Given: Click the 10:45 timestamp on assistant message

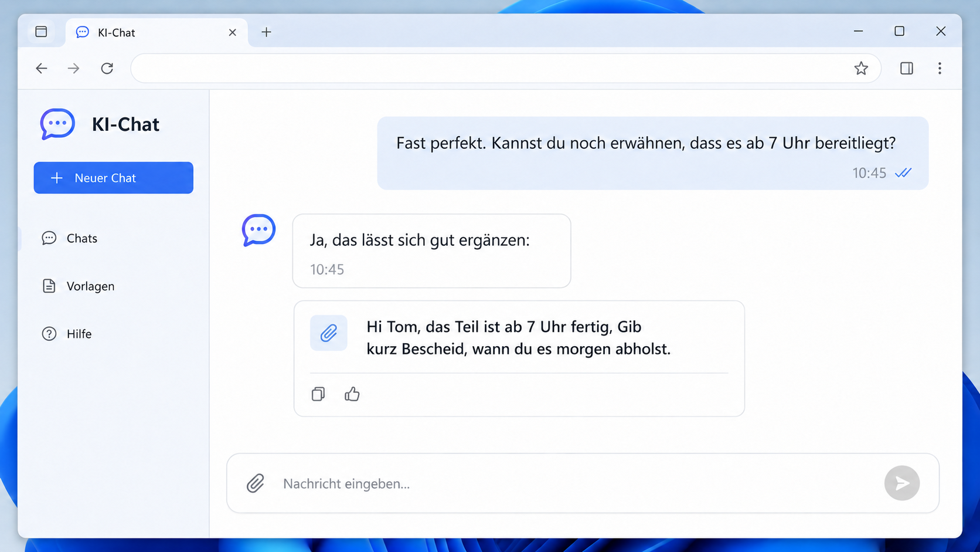Looking at the screenshot, I should click(327, 270).
